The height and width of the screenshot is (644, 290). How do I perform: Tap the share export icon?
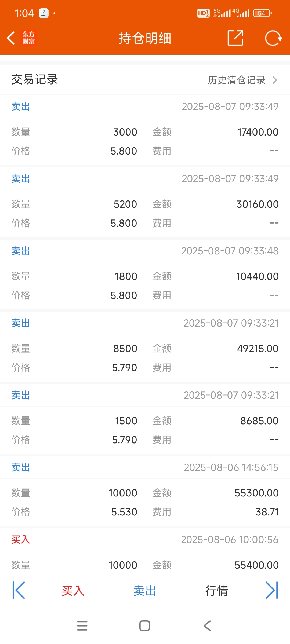pyautogui.click(x=235, y=38)
